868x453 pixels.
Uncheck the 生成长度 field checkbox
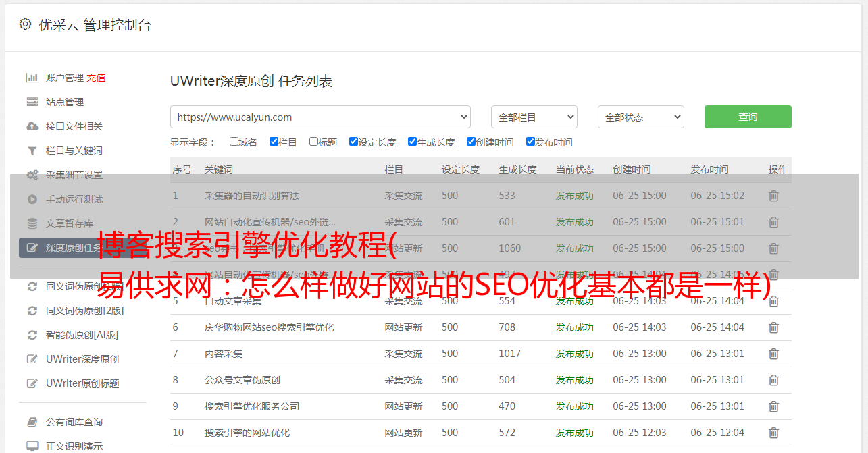coord(412,142)
